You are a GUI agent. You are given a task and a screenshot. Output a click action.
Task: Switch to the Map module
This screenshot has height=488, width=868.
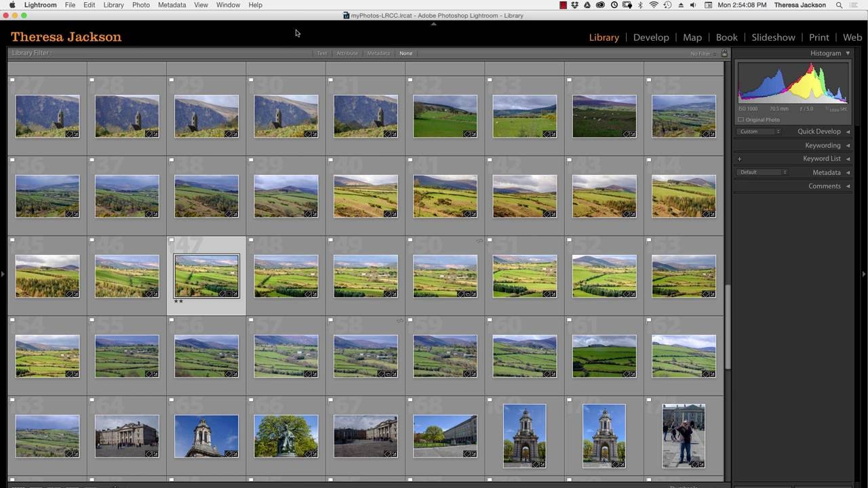point(692,37)
